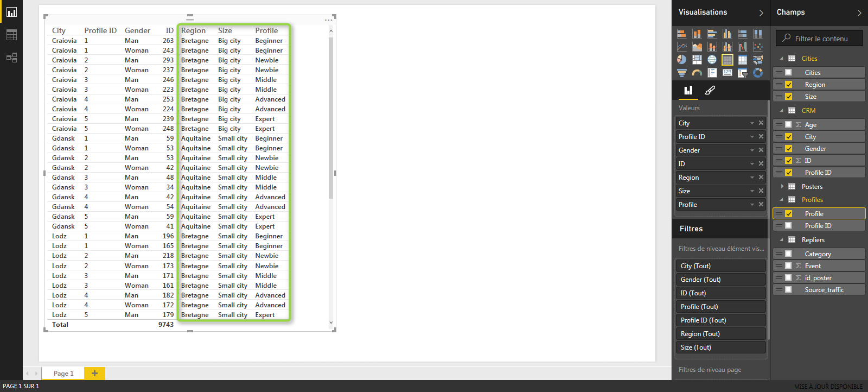Remove Profile from Valeurs with X

761,205
